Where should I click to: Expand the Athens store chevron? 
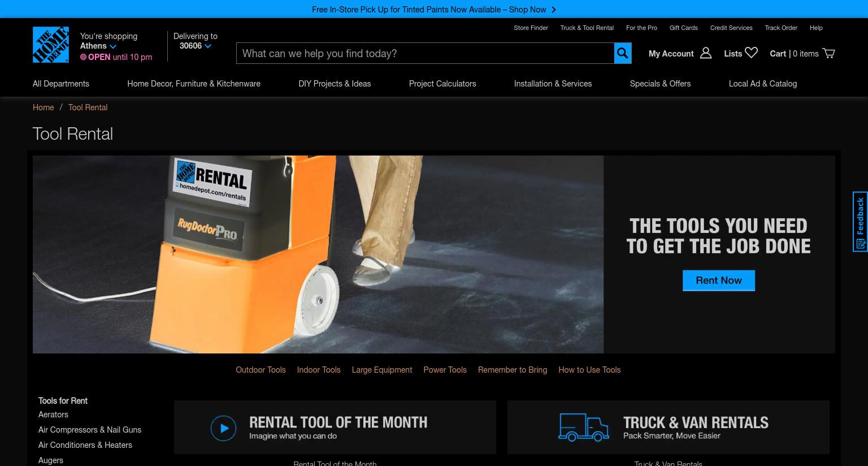pyautogui.click(x=113, y=46)
